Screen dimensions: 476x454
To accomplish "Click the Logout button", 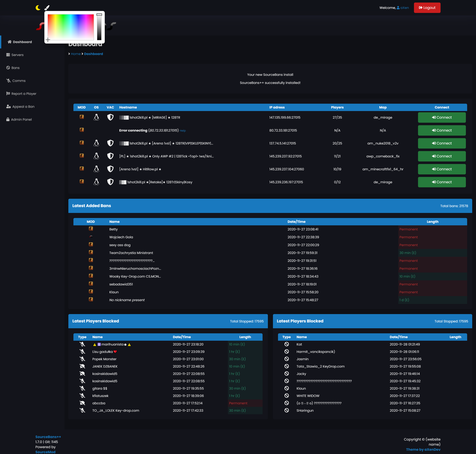I will pos(427,8).
